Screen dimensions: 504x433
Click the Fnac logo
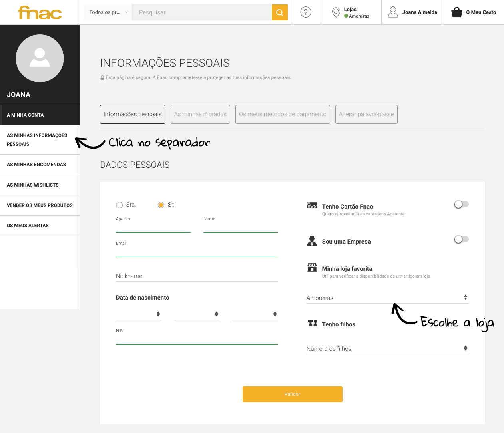coord(40,12)
